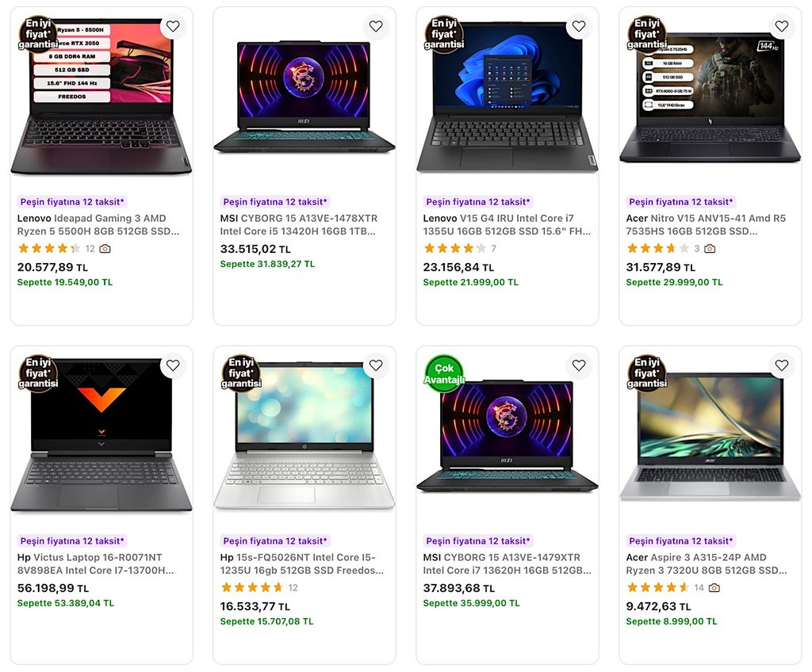Viewport: 812px width, 672px height.
Task: Click heart icon on Hp 15s-FQ5026NT
Action: (x=376, y=365)
